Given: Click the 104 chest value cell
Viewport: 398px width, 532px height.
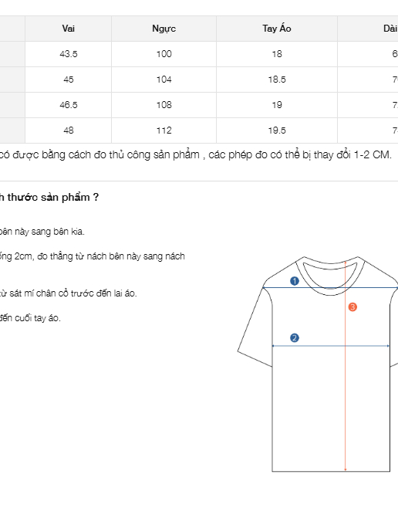Looking at the screenshot, I should [164, 80].
